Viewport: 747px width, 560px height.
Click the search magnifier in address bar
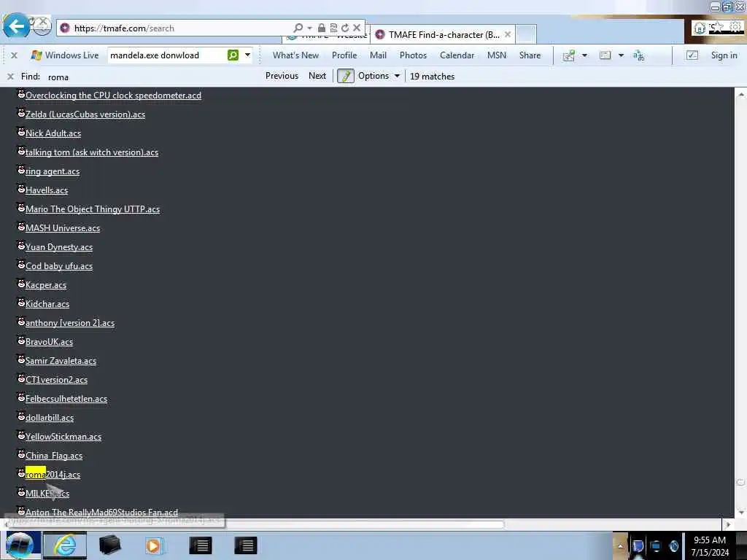(298, 28)
